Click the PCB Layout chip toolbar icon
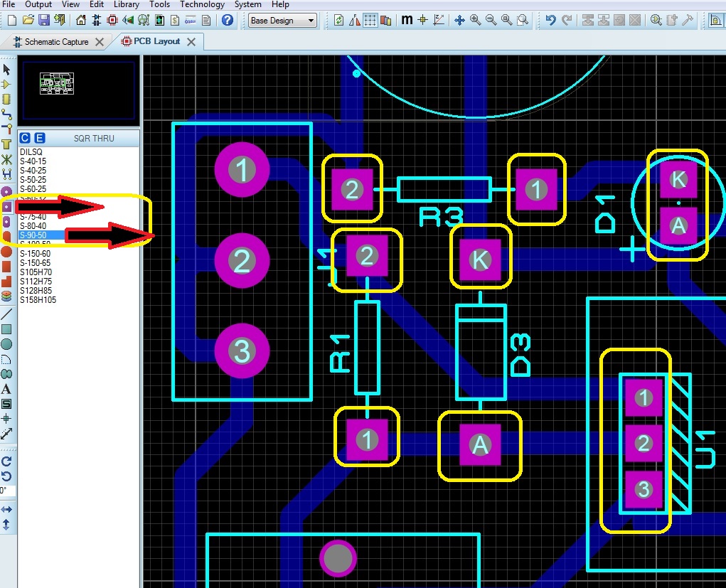Screen dimensions: 726x588 click(x=112, y=20)
